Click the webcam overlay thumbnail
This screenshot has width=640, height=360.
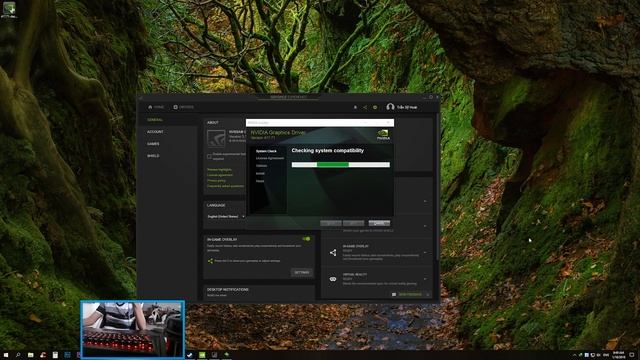pos(133,329)
